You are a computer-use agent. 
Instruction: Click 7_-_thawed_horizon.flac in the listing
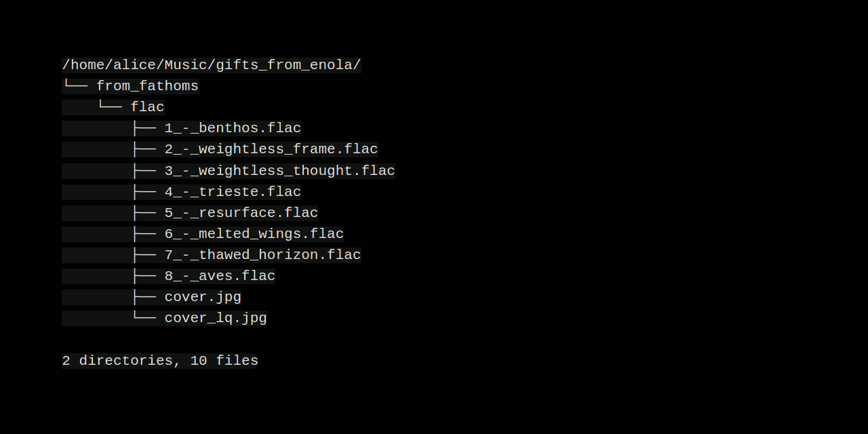click(x=262, y=255)
